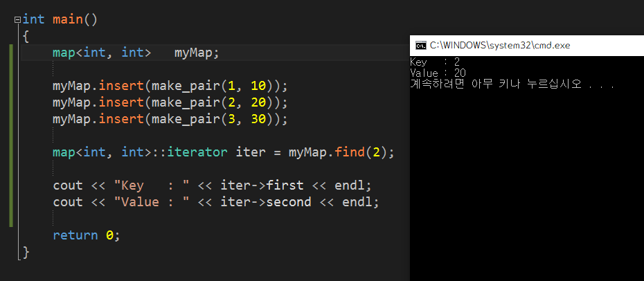
Task: Click 'Value : 20' output in console
Action: point(438,73)
